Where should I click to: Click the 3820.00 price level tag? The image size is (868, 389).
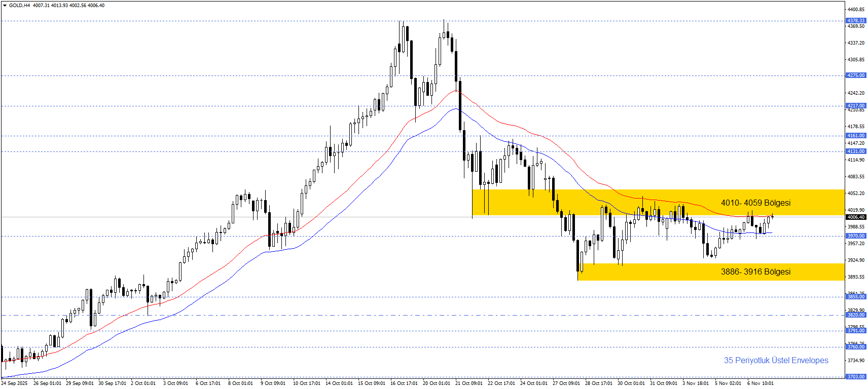point(856,315)
